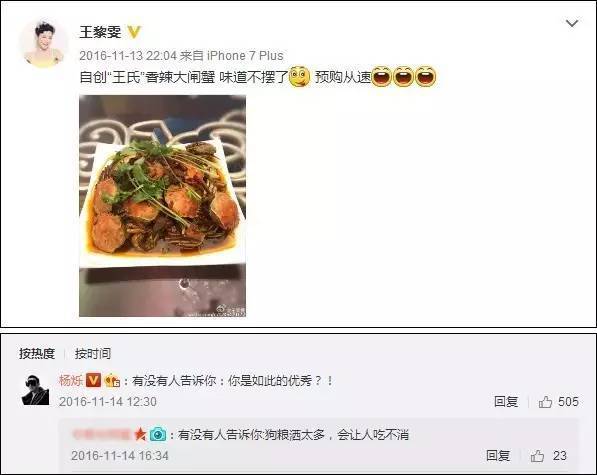Click the post timestamp 2016-11-13 22:04
Image resolution: width=597 pixels, height=475 pixels.
coord(128,56)
